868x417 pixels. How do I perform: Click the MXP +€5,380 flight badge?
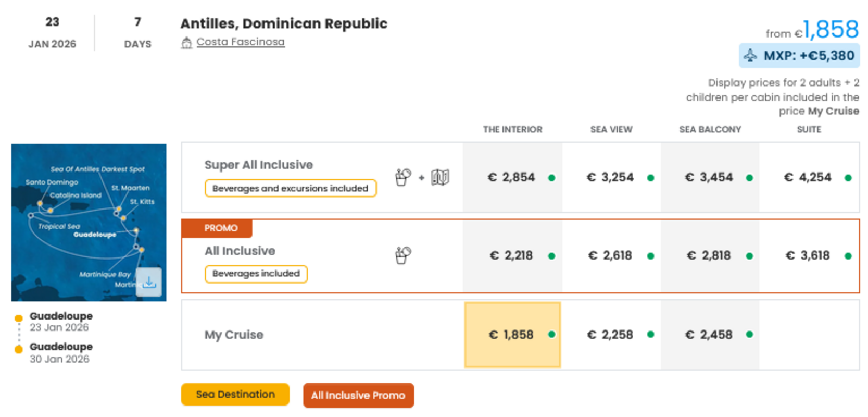point(799,56)
